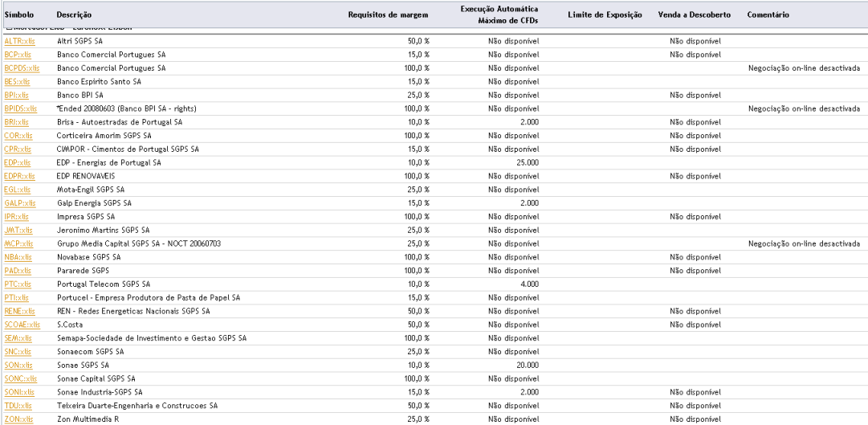Screen dimensions: 868x425
Task: Open the MCP:xlis symbol link
Action: 18,243
